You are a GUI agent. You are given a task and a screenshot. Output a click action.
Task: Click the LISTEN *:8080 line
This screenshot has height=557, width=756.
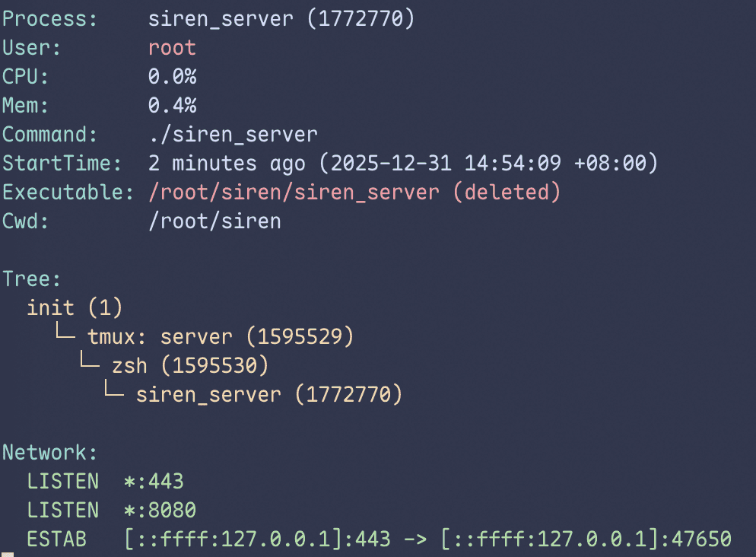[111, 510]
